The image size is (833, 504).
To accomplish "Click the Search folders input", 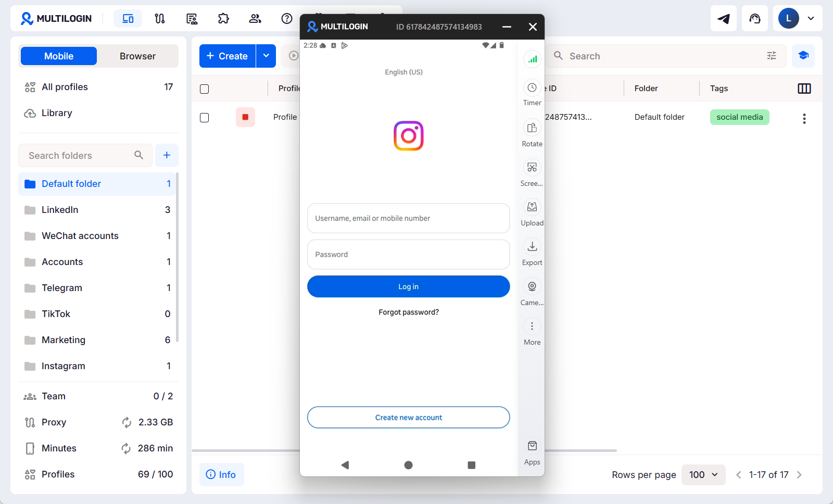I will (x=85, y=155).
